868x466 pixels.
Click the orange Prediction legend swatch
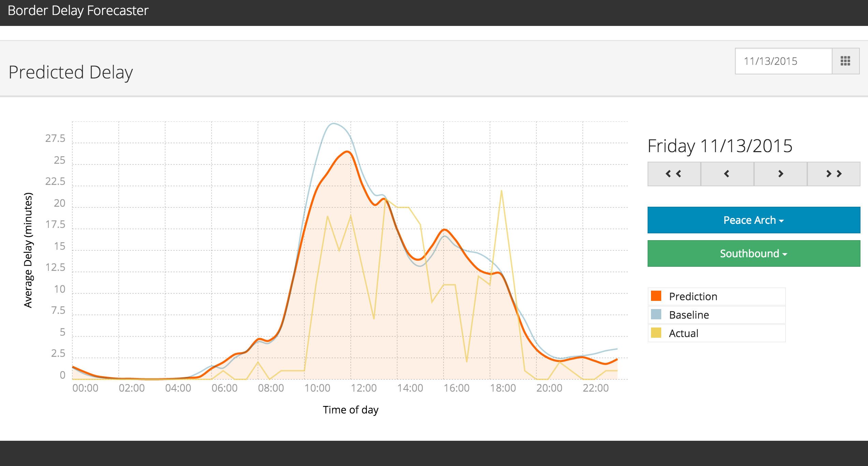[656, 296]
